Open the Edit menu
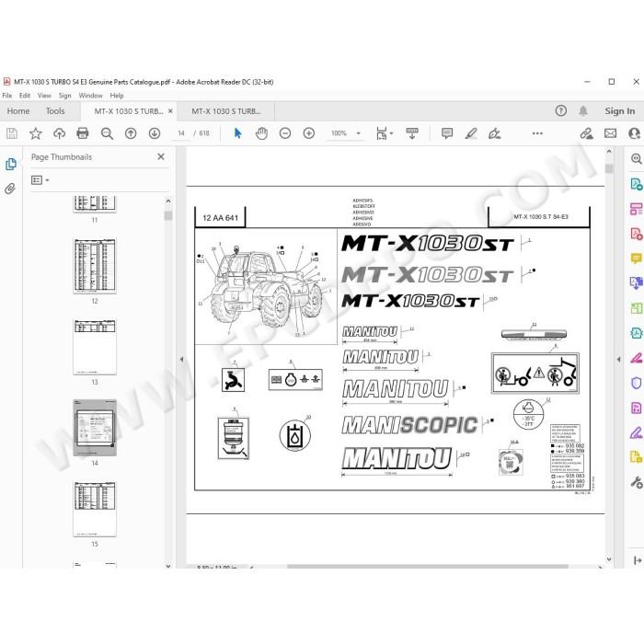Viewport: 644px width, 644px height. [x=25, y=96]
